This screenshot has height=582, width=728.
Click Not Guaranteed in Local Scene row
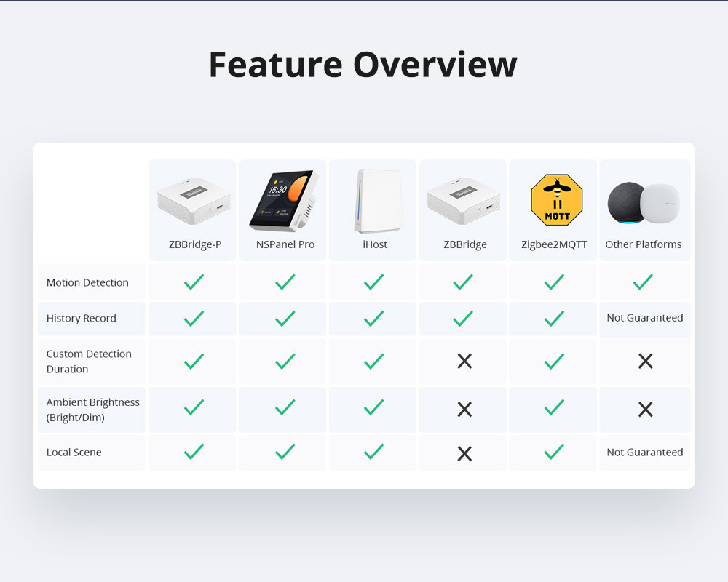pos(645,452)
